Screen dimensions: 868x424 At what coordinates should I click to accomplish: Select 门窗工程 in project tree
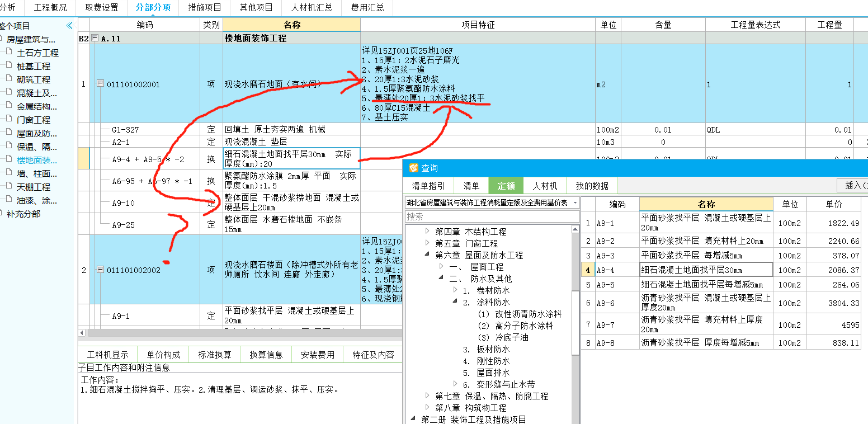pyautogui.click(x=34, y=120)
